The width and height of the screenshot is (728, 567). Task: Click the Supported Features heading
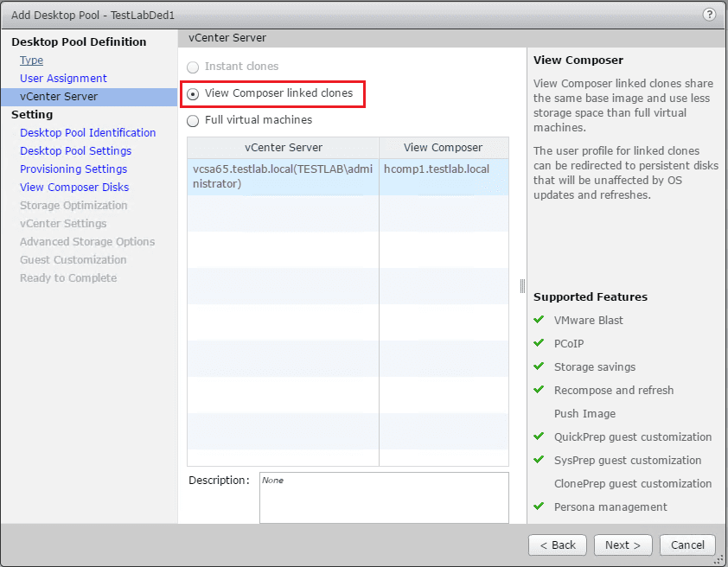pyautogui.click(x=591, y=297)
